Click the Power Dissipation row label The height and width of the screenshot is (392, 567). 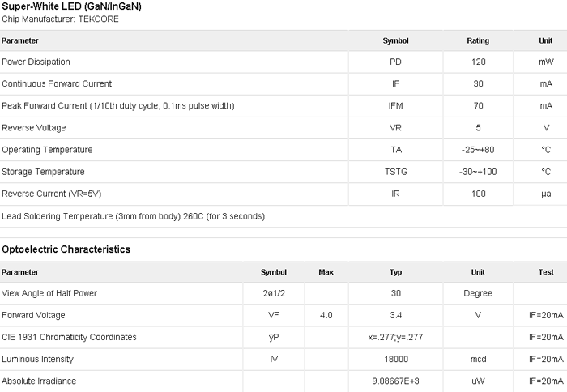(36, 62)
